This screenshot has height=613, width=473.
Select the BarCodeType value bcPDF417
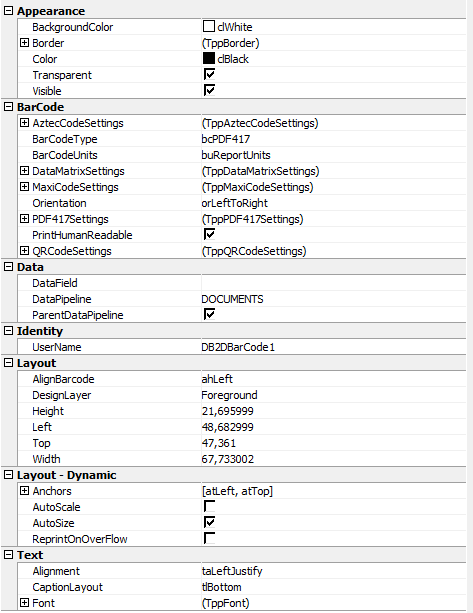click(x=226, y=139)
